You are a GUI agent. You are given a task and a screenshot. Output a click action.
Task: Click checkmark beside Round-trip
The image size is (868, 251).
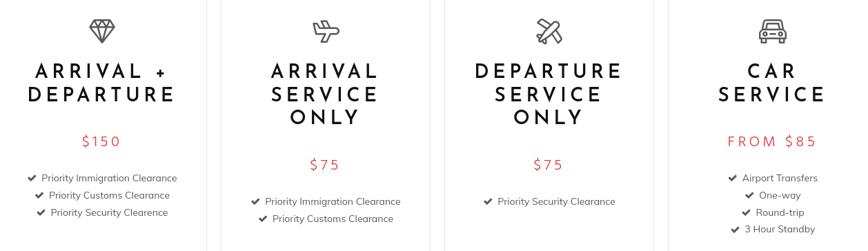(x=747, y=212)
